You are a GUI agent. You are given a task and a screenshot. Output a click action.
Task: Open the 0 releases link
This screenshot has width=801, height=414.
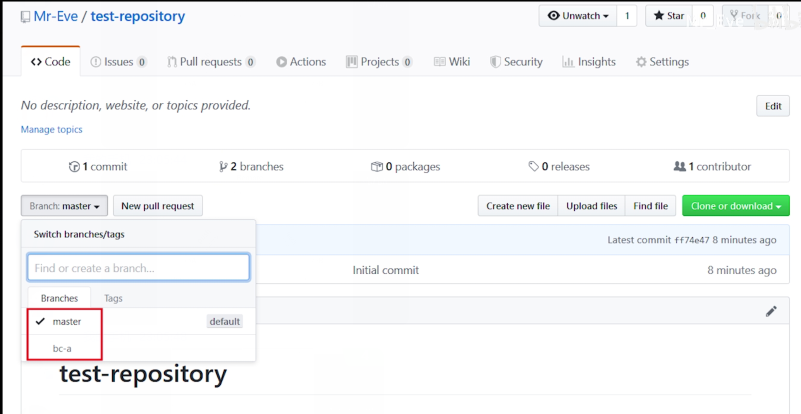(x=559, y=167)
